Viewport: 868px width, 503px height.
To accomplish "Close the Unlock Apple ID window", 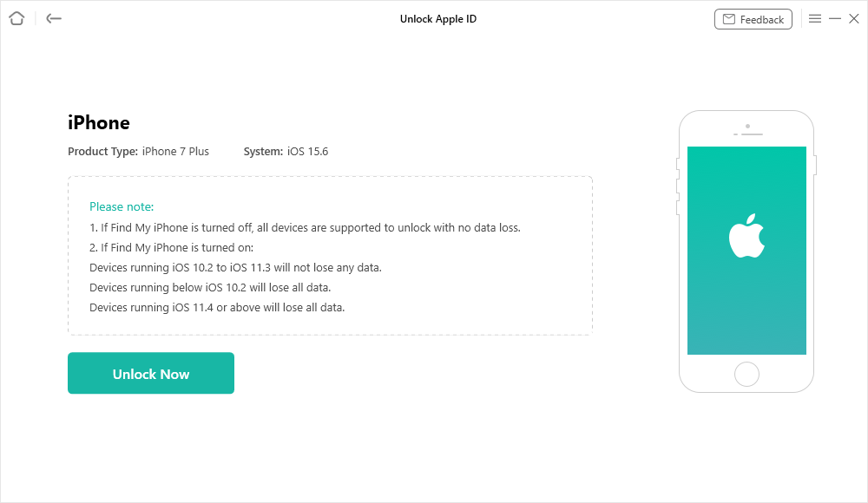I will [855, 17].
